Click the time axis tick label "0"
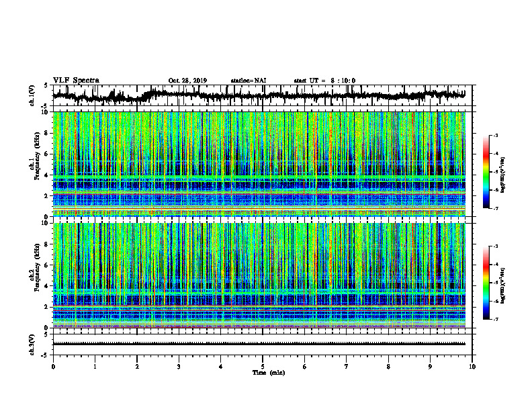Screen dimensions: 532x411 [x=53, y=367]
